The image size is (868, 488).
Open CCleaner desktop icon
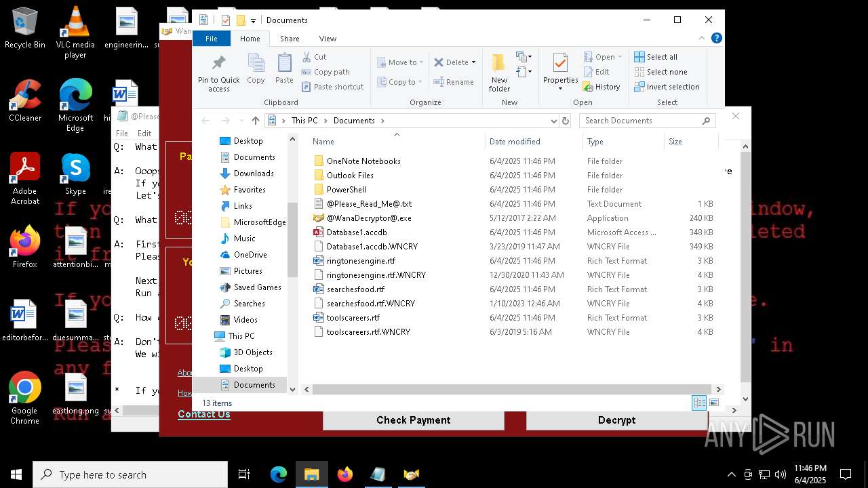[x=24, y=100]
